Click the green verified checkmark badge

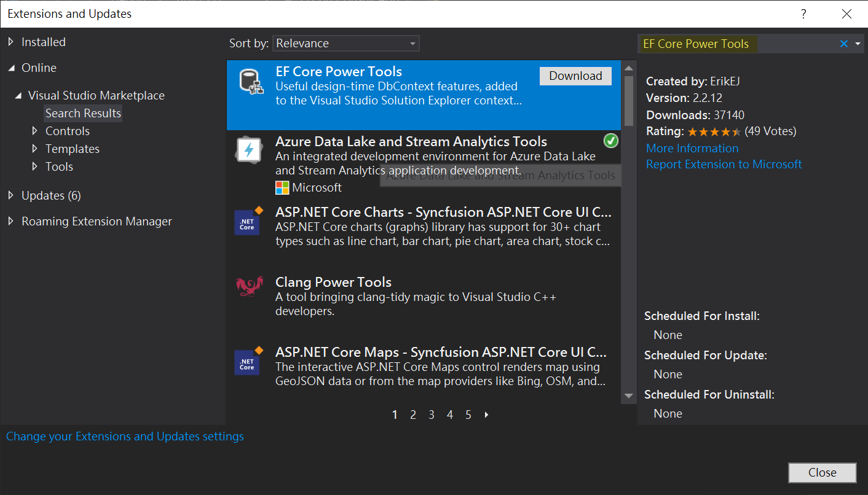pyautogui.click(x=610, y=141)
